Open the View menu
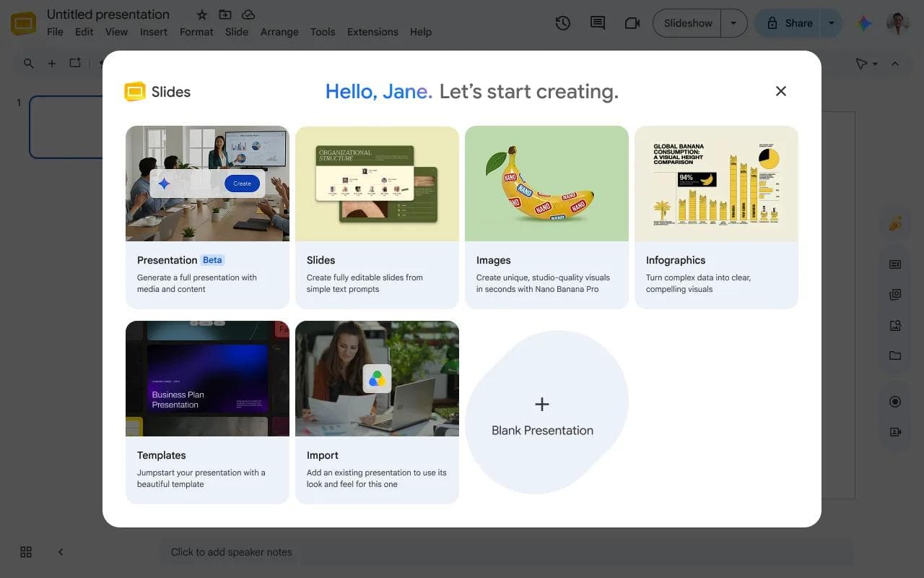This screenshot has width=924, height=578. (x=116, y=32)
